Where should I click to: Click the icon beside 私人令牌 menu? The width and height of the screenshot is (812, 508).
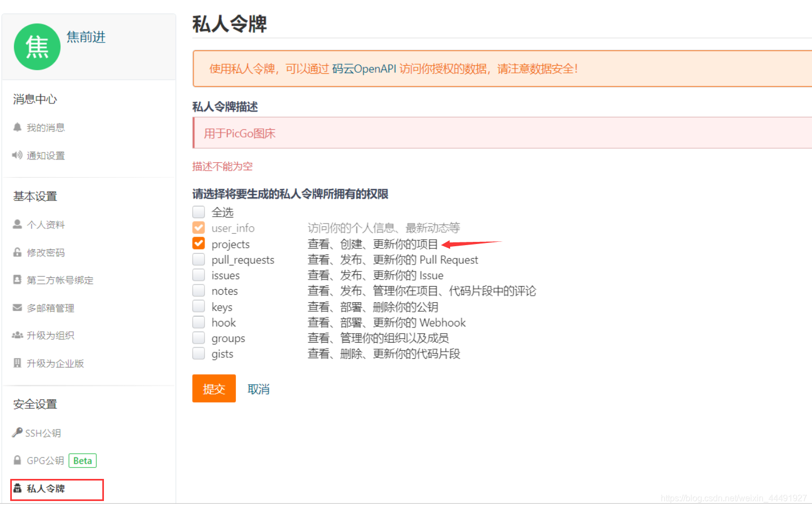pyautogui.click(x=17, y=488)
